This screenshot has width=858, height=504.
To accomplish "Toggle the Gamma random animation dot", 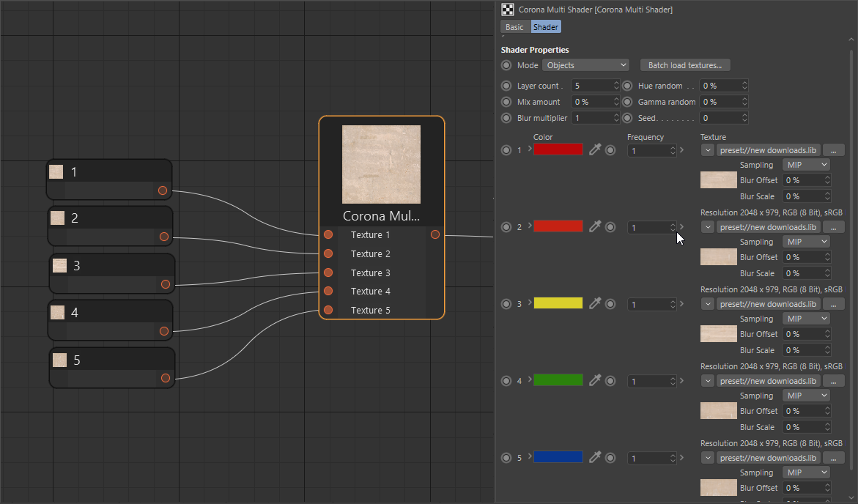I will tap(628, 102).
